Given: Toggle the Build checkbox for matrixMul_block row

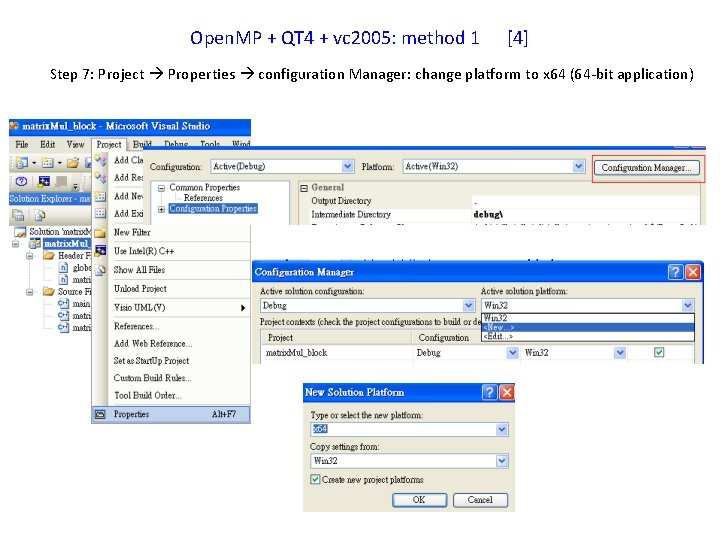Looking at the screenshot, I should pos(659,353).
